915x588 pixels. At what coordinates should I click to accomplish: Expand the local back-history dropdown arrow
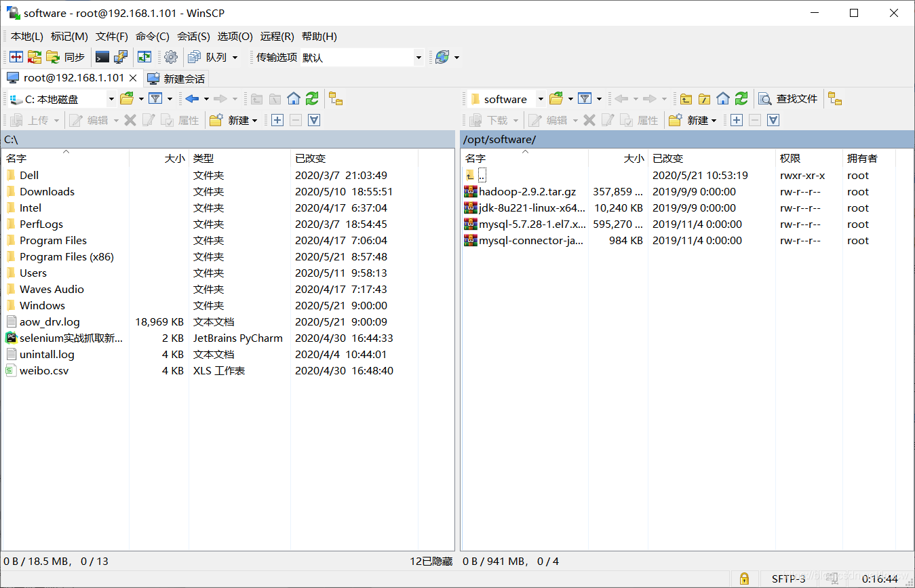[206, 99]
